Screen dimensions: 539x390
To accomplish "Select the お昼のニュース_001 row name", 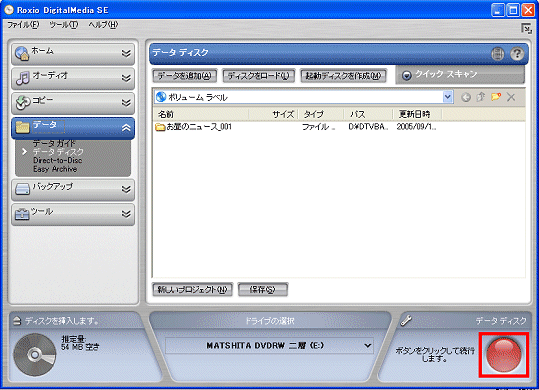I will [199, 127].
